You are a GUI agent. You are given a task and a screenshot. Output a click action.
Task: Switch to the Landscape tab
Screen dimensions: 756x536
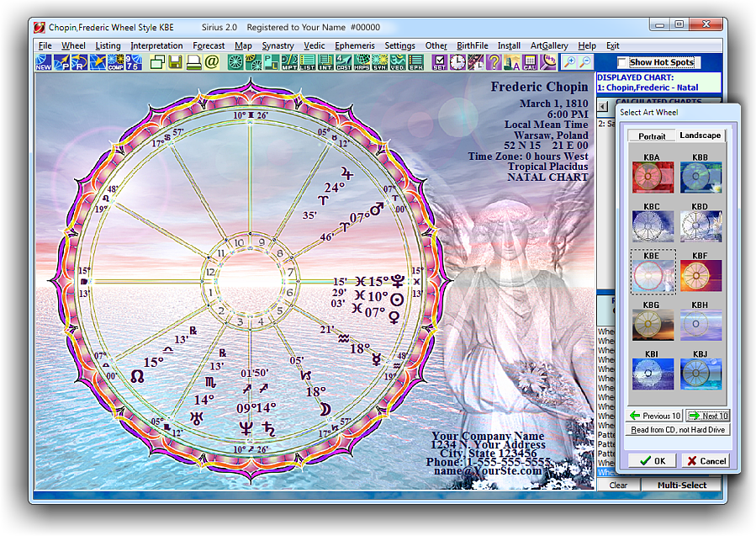[700, 135]
